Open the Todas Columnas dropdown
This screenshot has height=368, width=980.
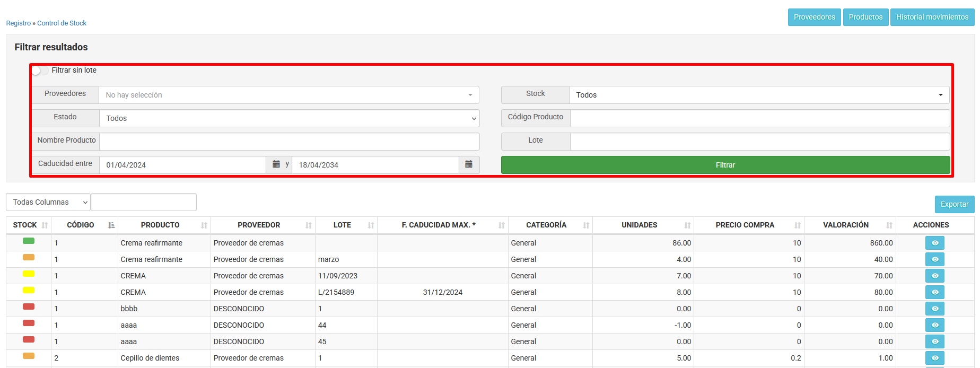click(48, 202)
